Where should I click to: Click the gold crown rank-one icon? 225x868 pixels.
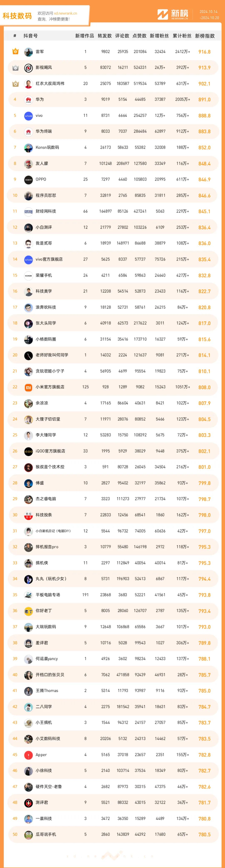tap(15, 52)
